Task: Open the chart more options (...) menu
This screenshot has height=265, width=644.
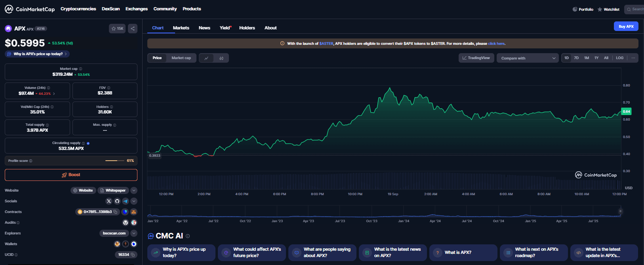Action: (633, 58)
